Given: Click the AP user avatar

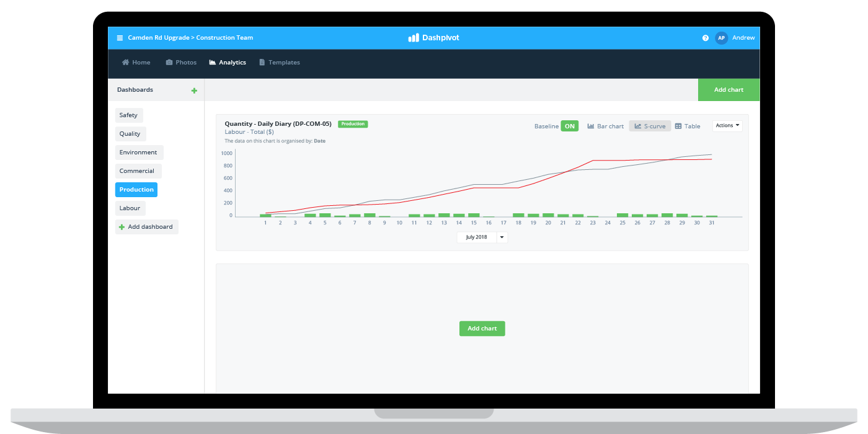Looking at the screenshot, I should 721,38.
